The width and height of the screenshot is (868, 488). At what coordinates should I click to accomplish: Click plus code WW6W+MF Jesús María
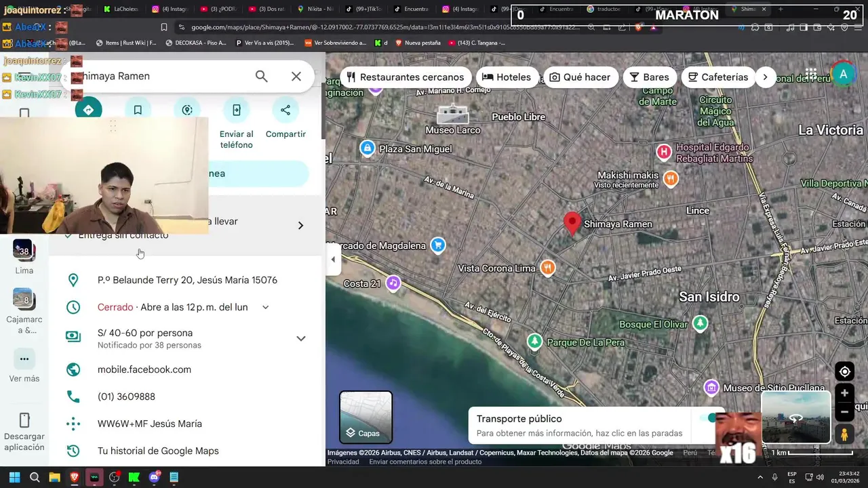point(150,424)
